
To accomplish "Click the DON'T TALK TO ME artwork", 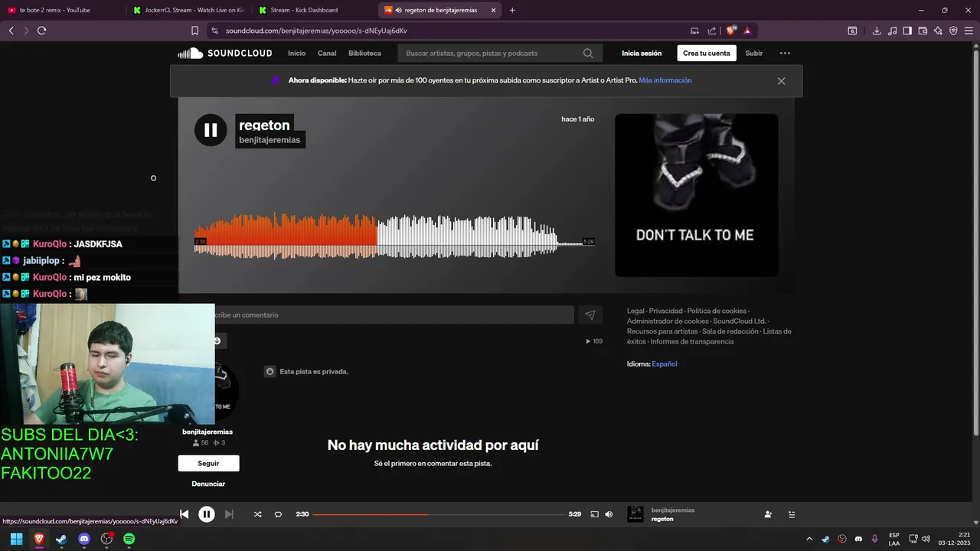I will [x=697, y=195].
